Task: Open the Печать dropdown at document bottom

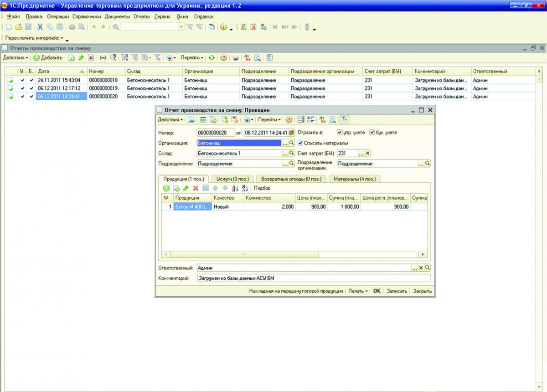Action: tap(358, 291)
